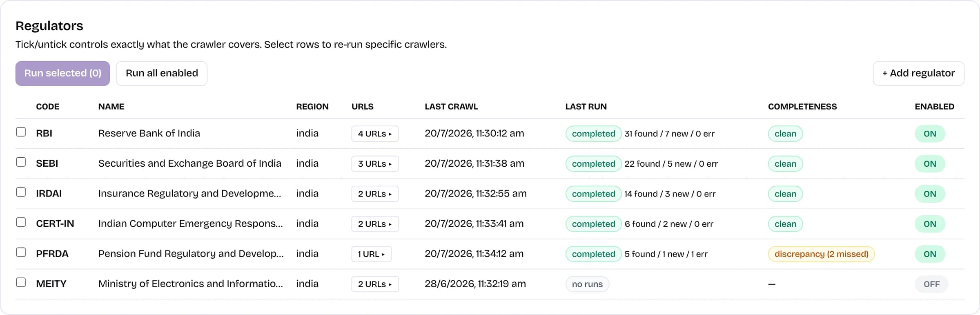Click the 5 found / 1 new / 1 err text

click(x=666, y=254)
